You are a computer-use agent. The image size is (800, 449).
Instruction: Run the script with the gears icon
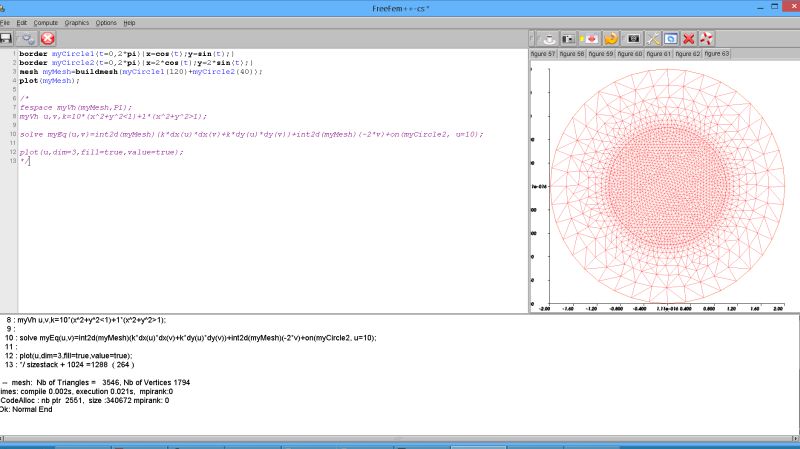click(27, 39)
